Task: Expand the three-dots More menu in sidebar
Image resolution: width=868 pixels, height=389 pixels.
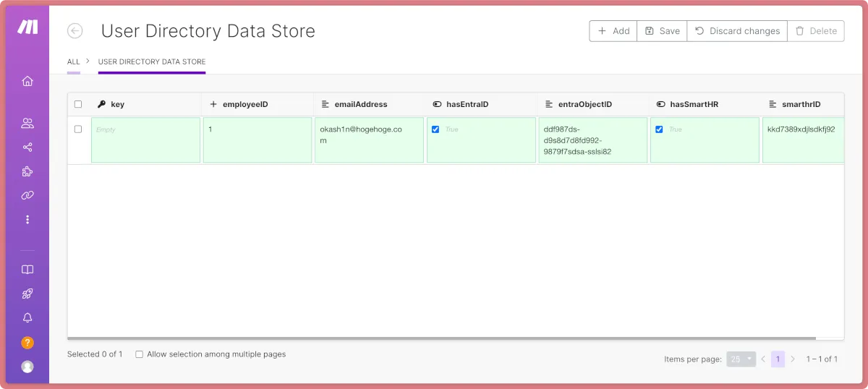Action: point(27,219)
